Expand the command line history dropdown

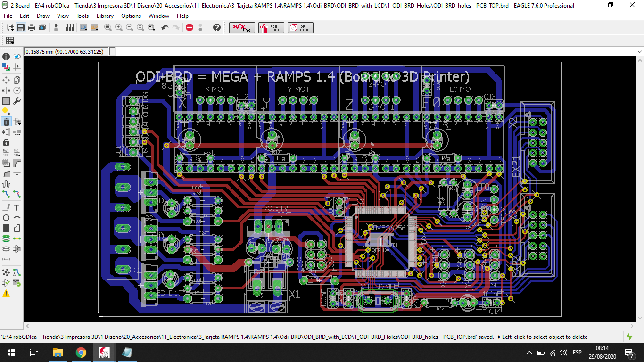tap(640, 52)
